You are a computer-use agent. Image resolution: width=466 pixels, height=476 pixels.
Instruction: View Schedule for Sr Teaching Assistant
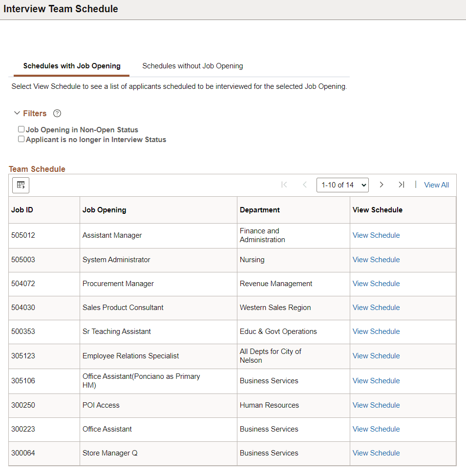pyautogui.click(x=376, y=331)
